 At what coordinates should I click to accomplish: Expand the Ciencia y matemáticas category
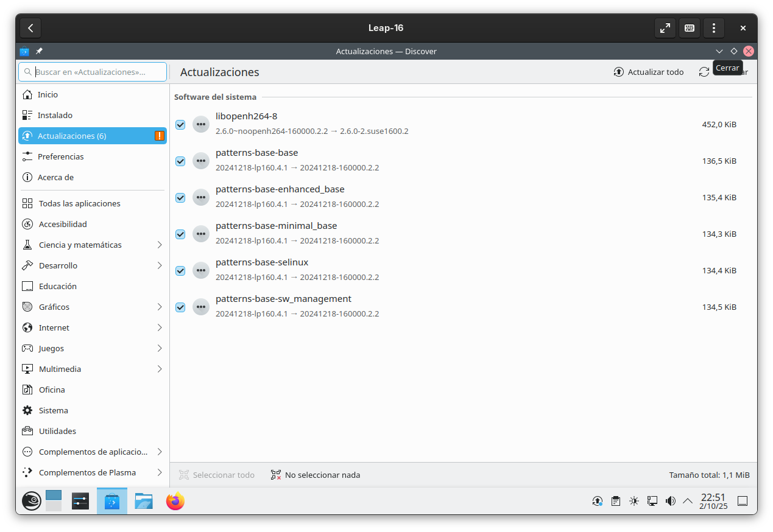pos(160,245)
